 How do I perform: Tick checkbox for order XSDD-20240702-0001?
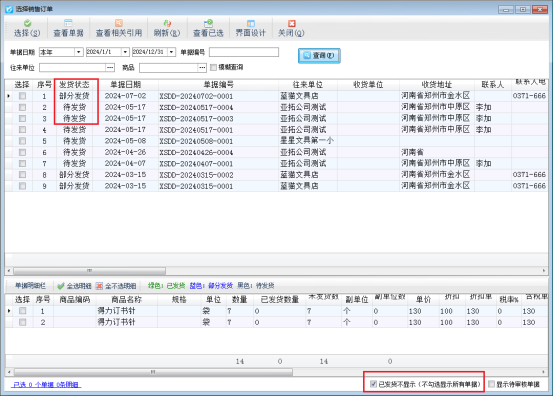point(23,96)
